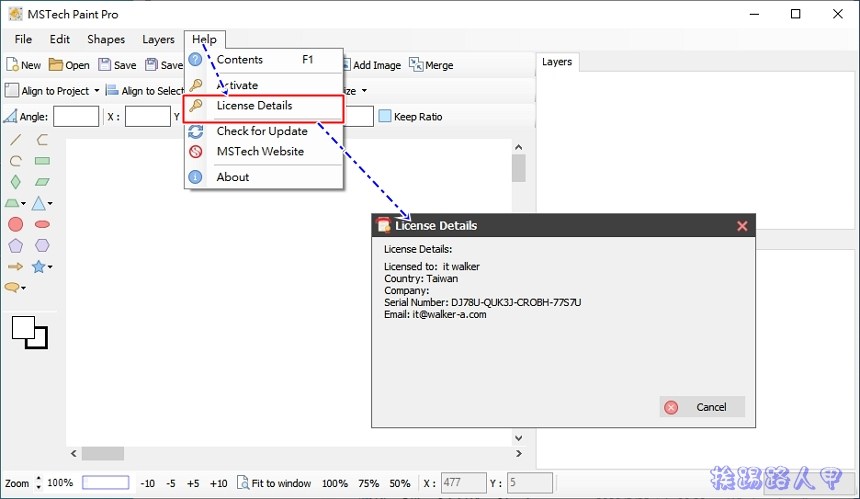Click the Merge toolbar button
860x499 pixels.
pyautogui.click(x=431, y=65)
